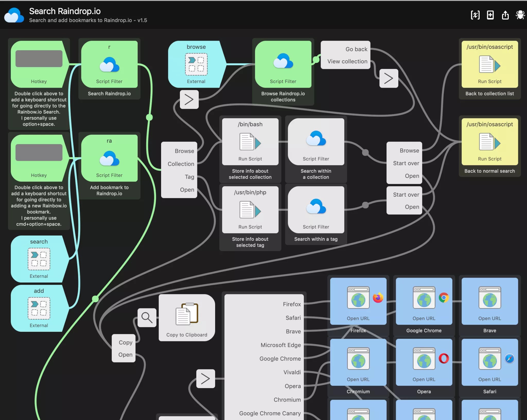Open the workflow debugger bug icon
527x420 pixels.
[520, 15]
